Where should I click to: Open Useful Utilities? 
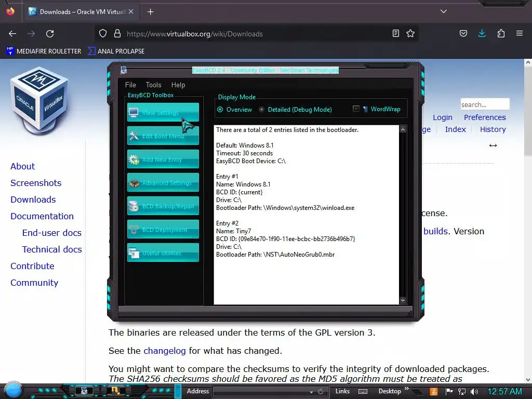pos(163,253)
